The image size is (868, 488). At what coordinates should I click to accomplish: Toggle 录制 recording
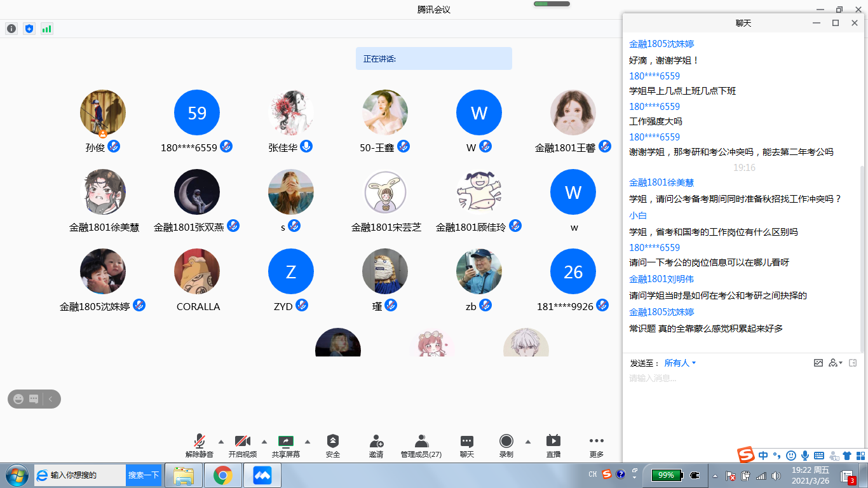[506, 446]
